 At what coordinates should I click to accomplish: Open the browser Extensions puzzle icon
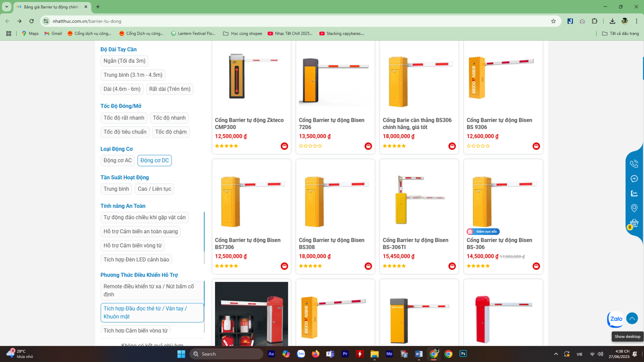[x=594, y=21]
